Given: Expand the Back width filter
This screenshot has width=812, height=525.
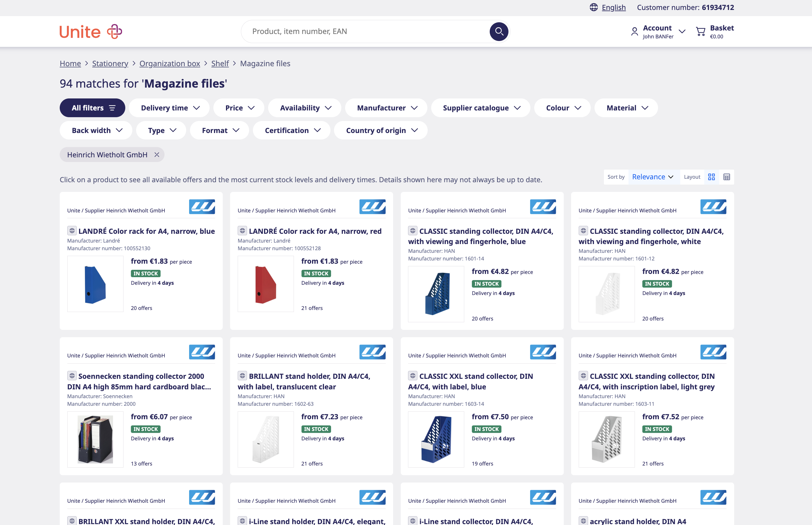Looking at the screenshot, I should [96, 130].
